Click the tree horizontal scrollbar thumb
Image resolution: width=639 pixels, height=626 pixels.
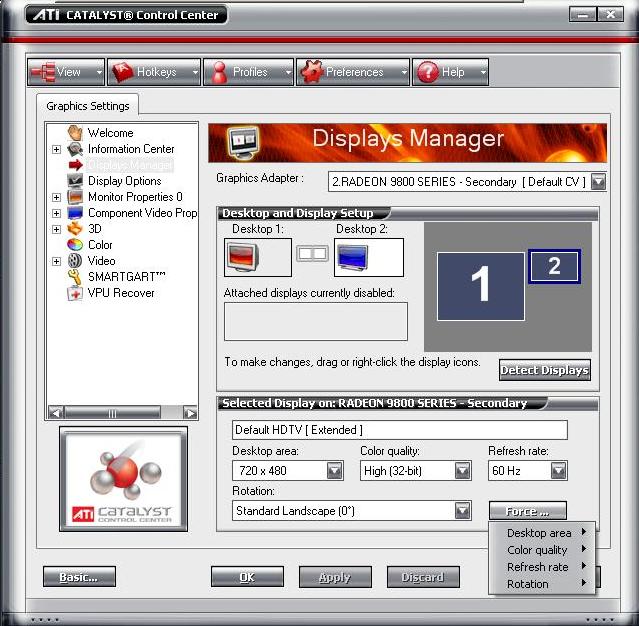(112, 413)
